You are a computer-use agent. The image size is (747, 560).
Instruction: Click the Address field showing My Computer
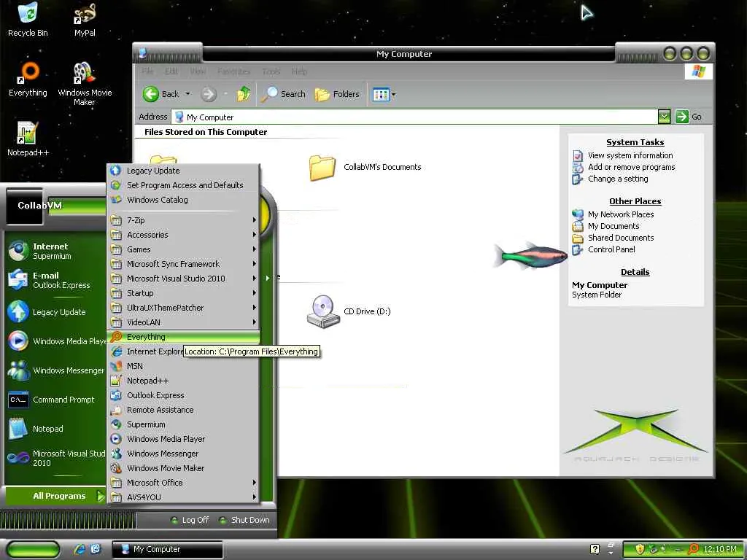pyautogui.click(x=414, y=117)
